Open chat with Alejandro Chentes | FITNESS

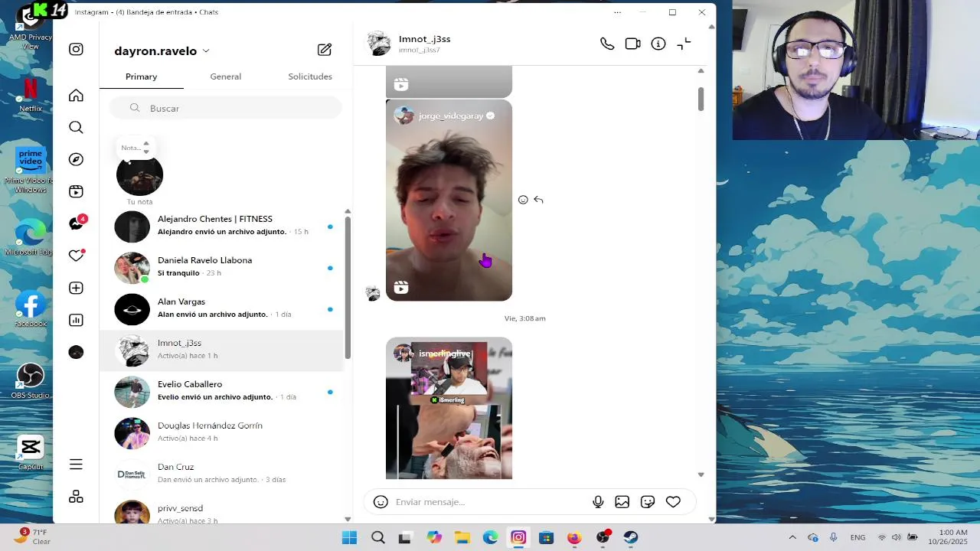pyautogui.click(x=222, y=226)
